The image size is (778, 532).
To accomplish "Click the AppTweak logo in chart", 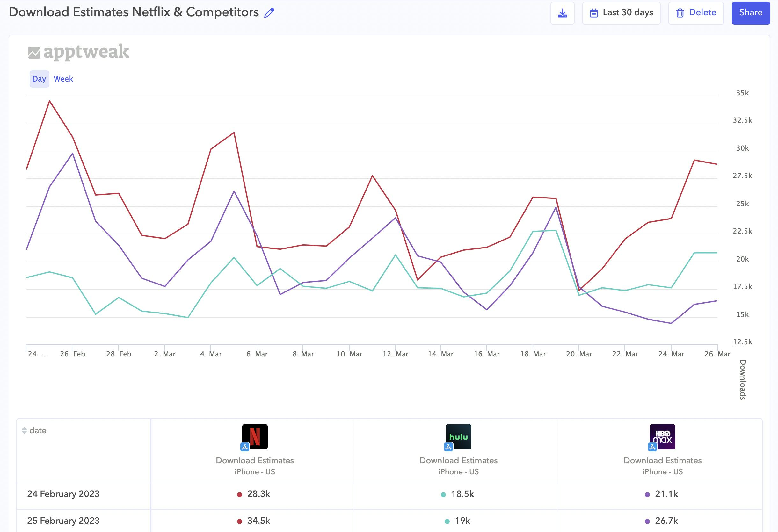I will [x=78, y=52].
